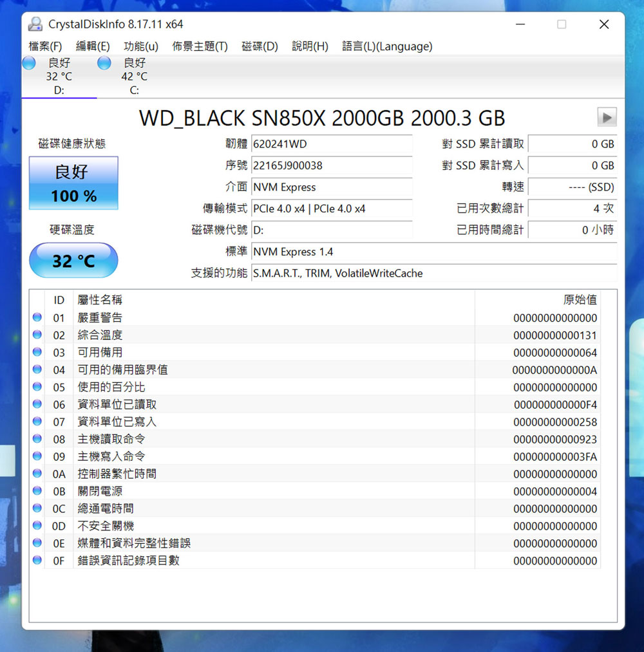Click the status indicator beside 01 嚴重警告
The width and height of the screenshot is (644, 652).
[37, 317]
